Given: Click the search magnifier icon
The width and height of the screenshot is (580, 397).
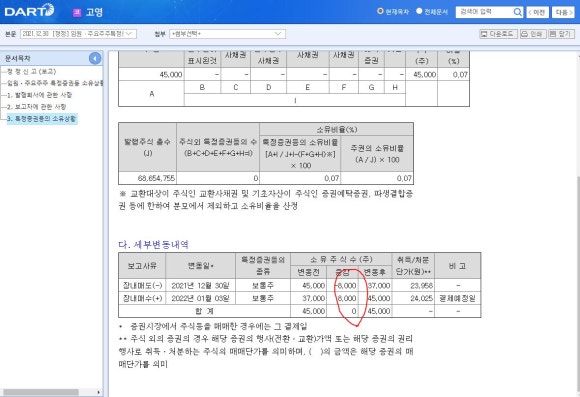Looking at the screenshot, I should pos(517,12).
